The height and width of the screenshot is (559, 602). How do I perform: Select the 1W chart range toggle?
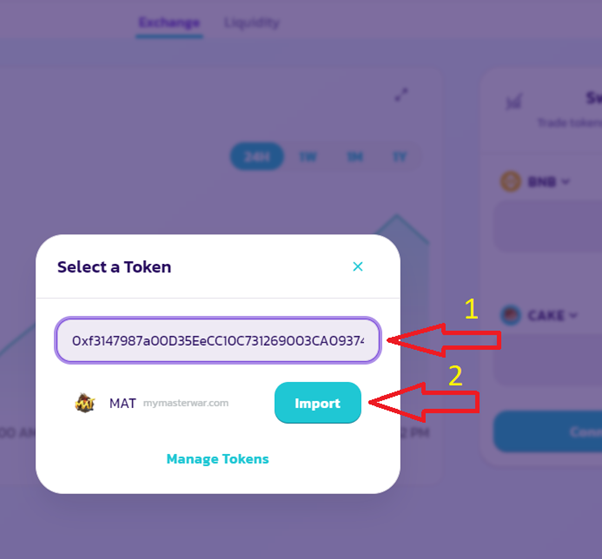coord(308,157)
